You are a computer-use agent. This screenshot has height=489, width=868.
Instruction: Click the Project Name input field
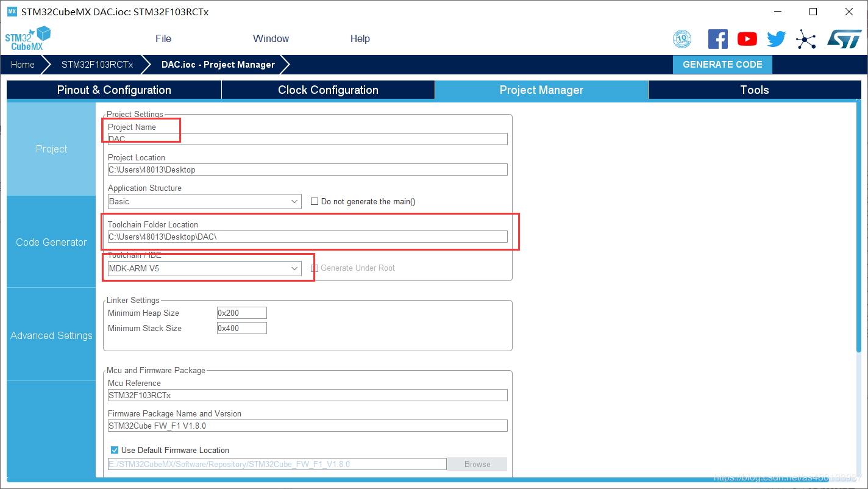[x=308, y=139]
